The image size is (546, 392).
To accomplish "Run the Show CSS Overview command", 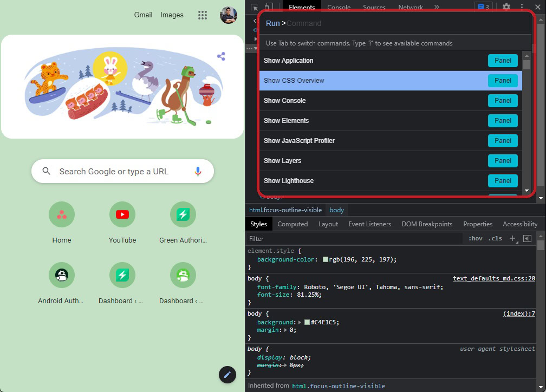I will 391,81.
